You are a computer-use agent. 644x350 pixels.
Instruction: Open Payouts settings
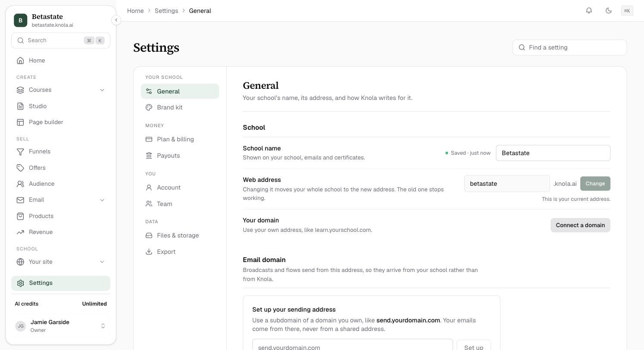coord(180,156)
